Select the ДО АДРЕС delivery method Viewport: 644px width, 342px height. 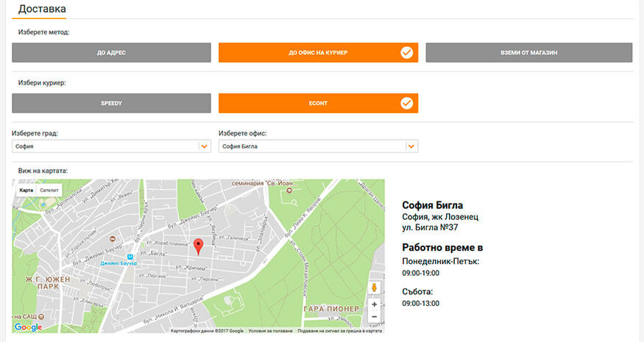(111, 52)
